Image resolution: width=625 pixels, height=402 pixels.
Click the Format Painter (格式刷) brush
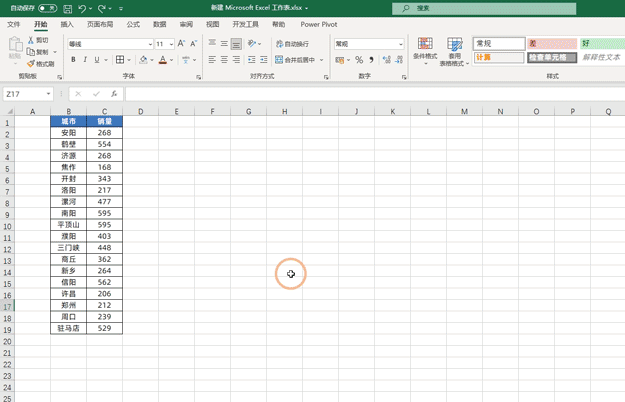pyautogui.click(x=41, y=64)
